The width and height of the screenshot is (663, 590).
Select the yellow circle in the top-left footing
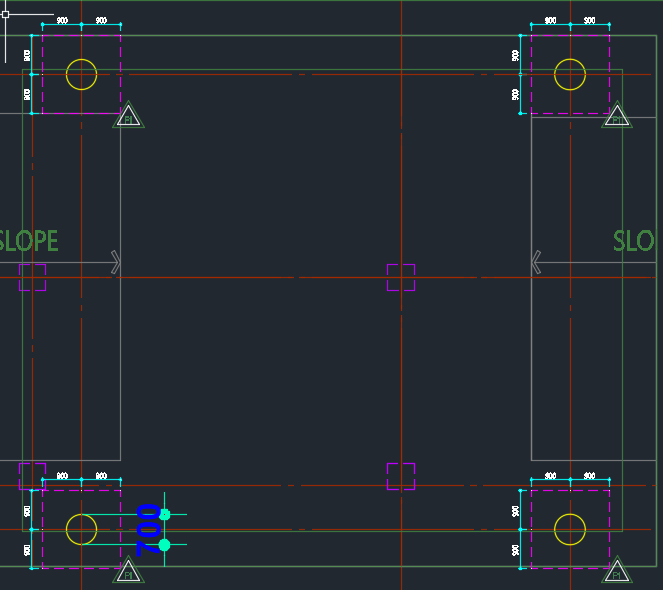82,74
